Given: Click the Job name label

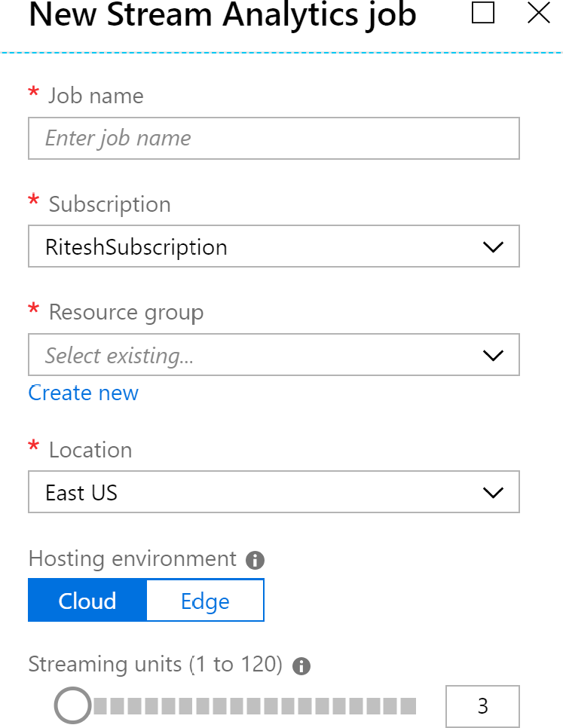Looking at the screenshot, I should pos(96,96).
